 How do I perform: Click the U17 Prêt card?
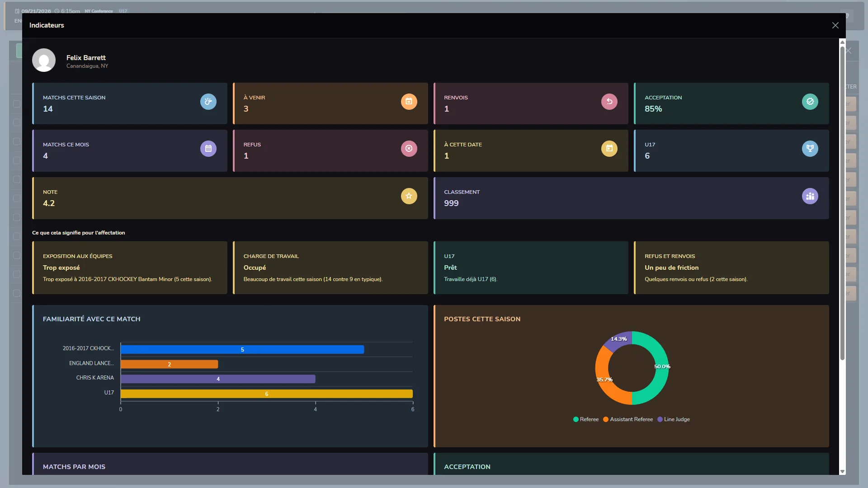coord(531,267)
